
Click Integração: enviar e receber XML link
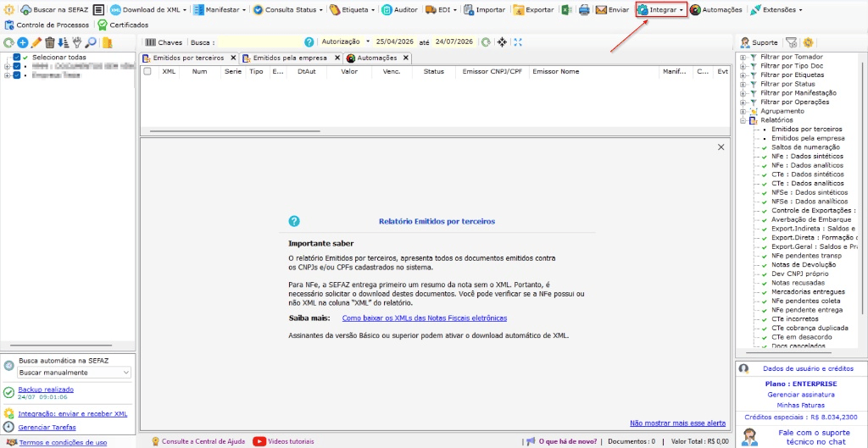pos(73,414)
